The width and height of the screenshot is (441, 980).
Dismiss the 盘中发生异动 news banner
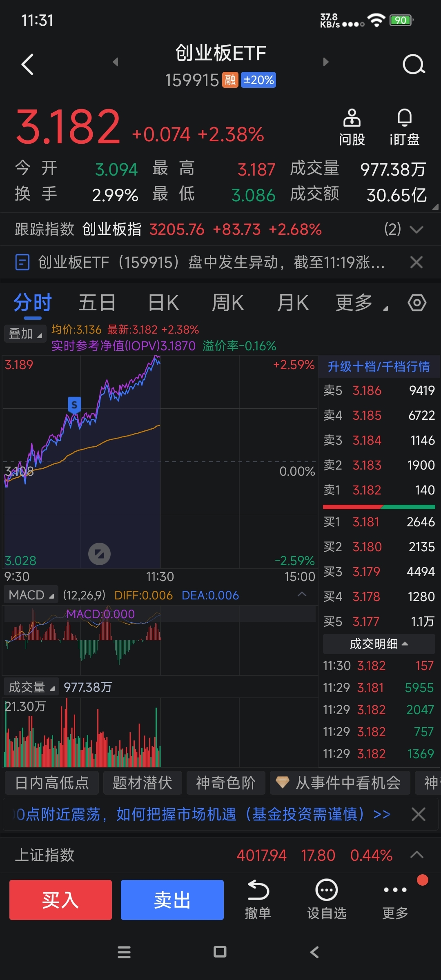coord(416,262)
